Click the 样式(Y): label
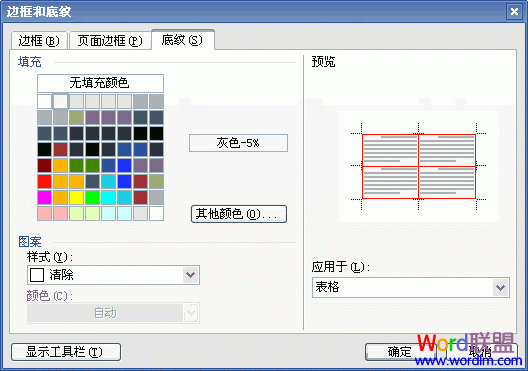This screenshot has height=371, width=528. point(50,257)
